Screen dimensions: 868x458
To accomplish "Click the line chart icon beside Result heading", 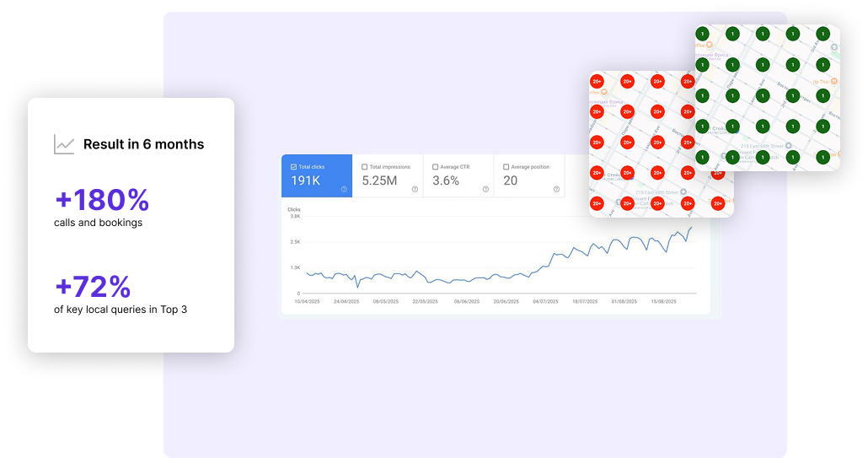I will (64, 144).
